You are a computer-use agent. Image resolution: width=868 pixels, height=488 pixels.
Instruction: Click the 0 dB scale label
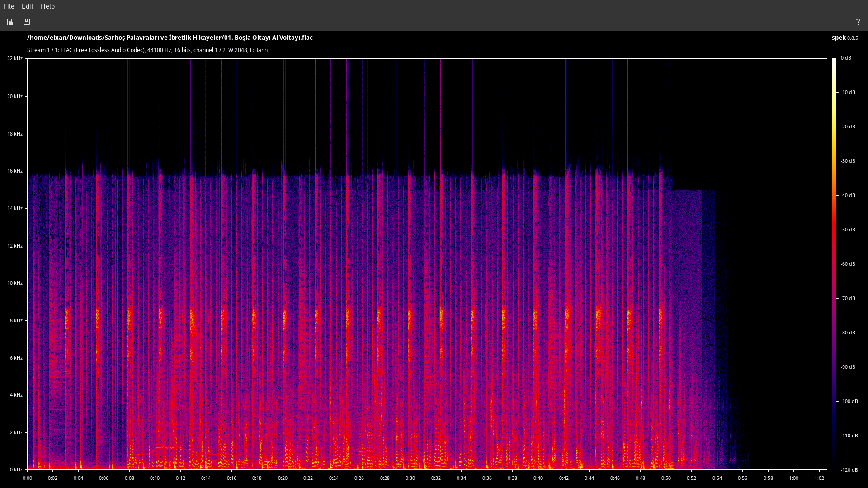[x=846, y=58]
